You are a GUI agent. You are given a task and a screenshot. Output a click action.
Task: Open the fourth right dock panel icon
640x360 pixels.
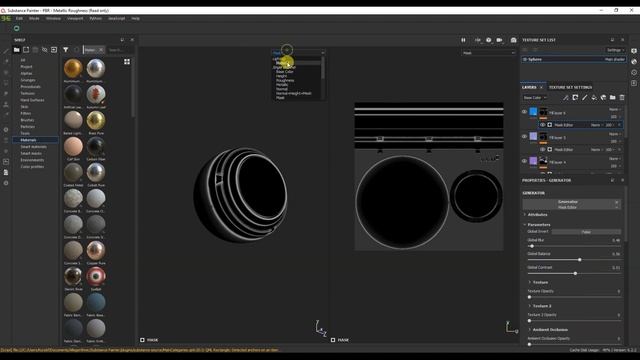pos(634,83)
